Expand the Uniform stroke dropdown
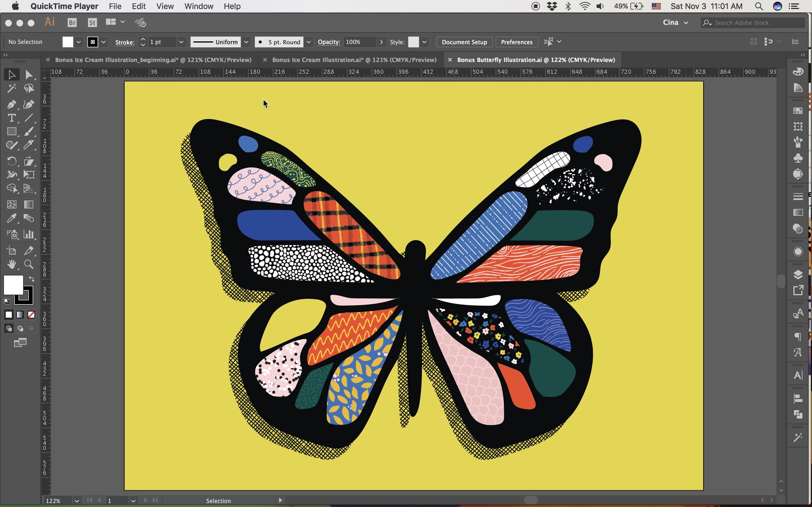Screen dimensions: 812x507 247,42
